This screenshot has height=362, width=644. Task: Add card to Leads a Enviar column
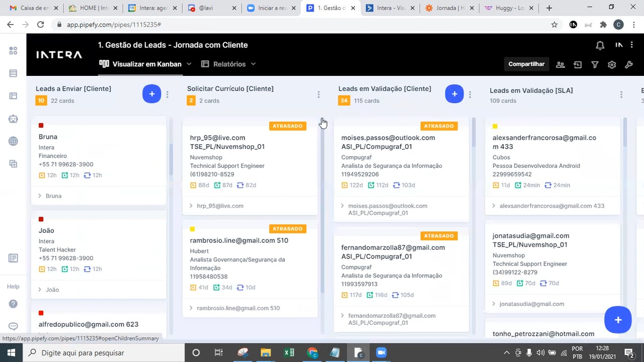(152, 94)
